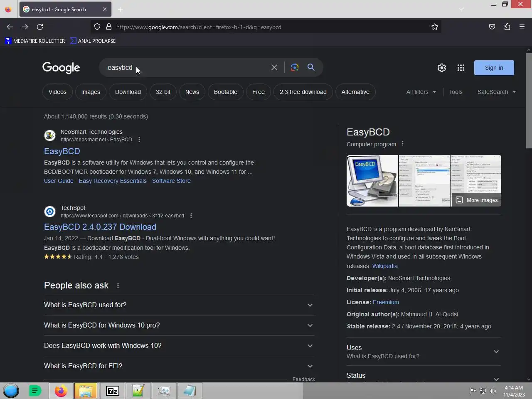The height and width of the screenshot is (399, 532).
Task: Open the SafeSearch dropdown
Action: [497, 92]
